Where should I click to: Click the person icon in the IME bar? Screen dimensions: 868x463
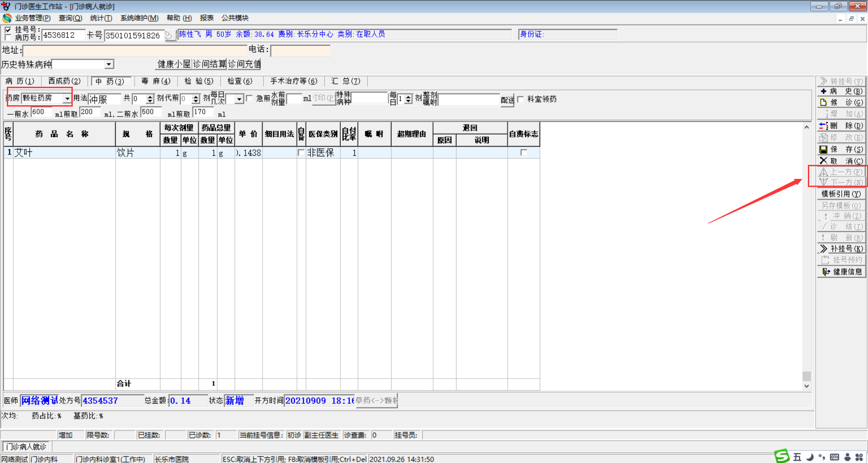point(847,457)
